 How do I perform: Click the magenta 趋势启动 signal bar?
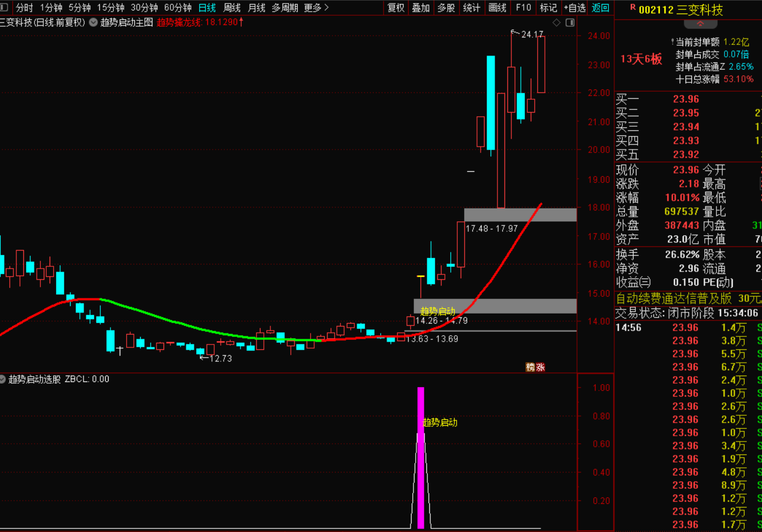pos(420,457)
